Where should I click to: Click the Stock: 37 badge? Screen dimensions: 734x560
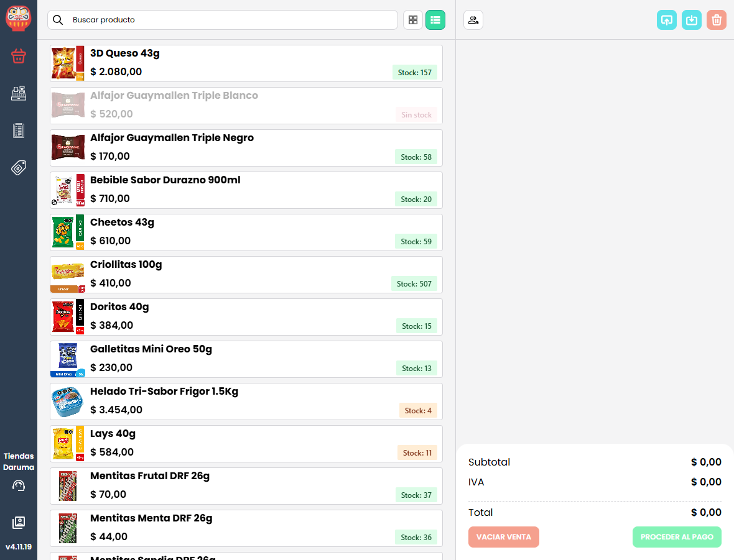(x=416, y=495)
